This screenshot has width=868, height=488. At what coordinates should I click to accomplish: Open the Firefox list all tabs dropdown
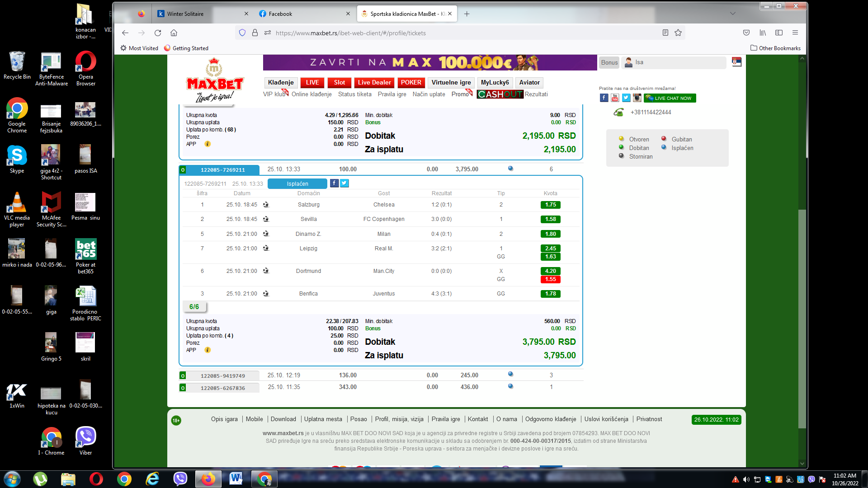[733, 14]
